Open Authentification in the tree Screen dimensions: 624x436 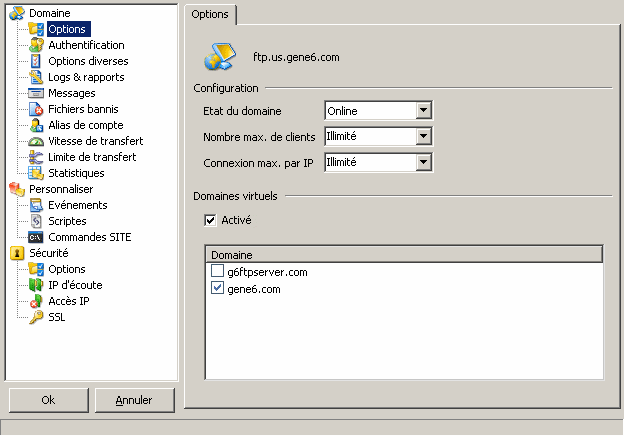[86, 45]
